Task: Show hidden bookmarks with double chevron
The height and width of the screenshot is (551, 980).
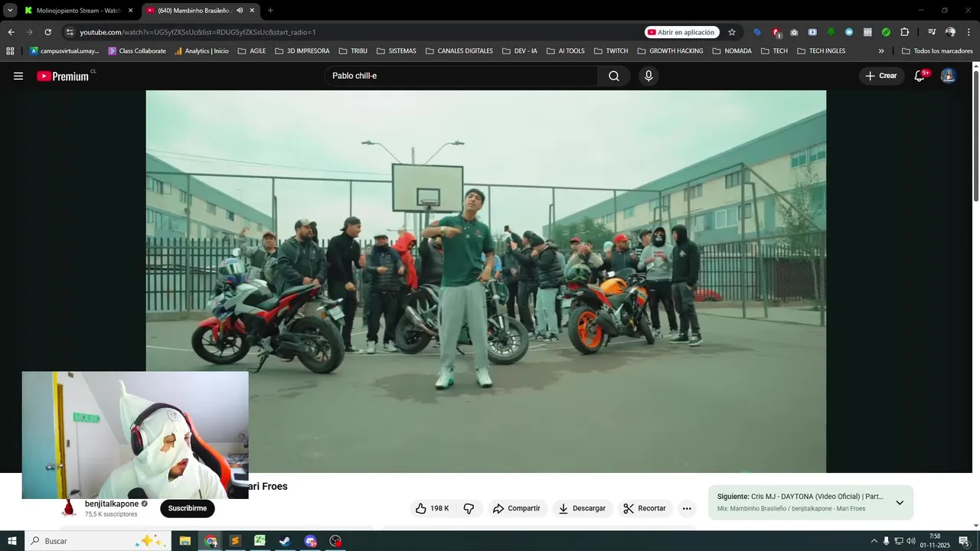Action: 881,51
